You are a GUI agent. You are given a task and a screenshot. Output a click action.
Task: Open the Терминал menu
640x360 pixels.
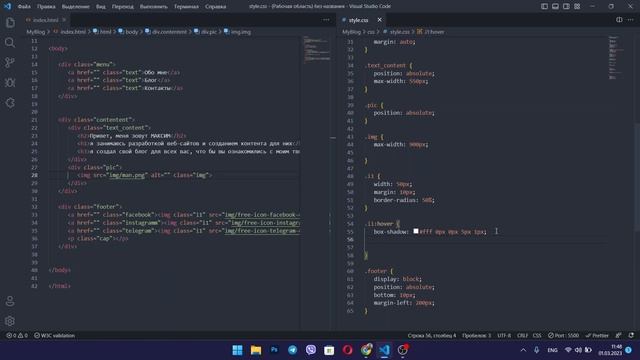coord(186,7)
